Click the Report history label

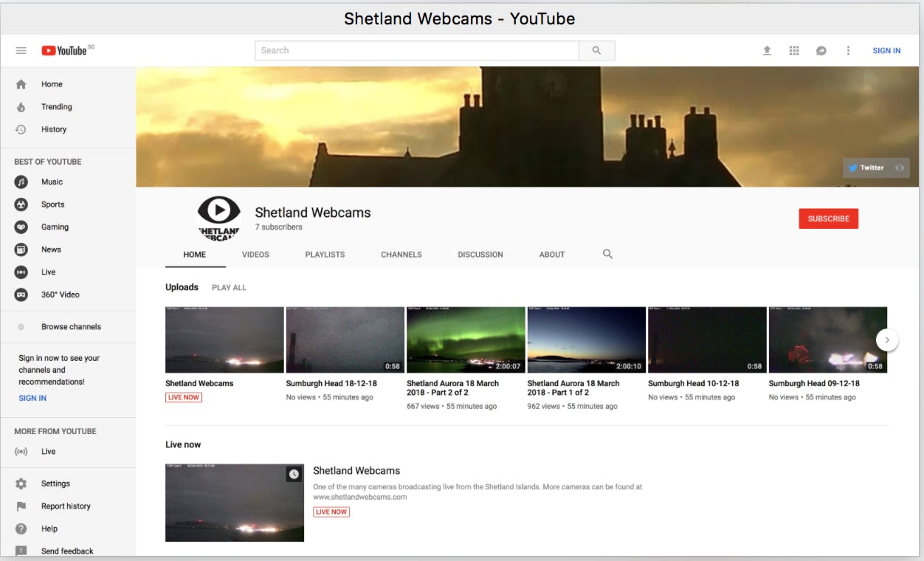(x=66, y=506)
